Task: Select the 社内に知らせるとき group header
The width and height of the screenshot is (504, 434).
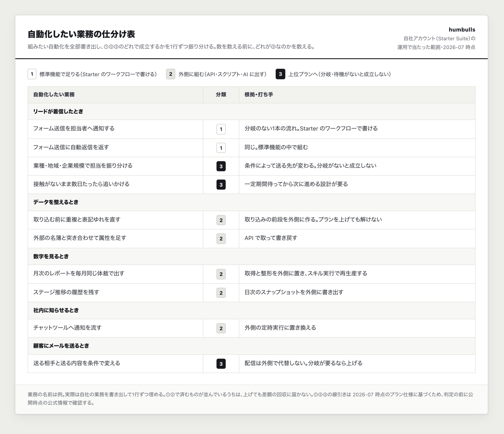Action: click(252, 310)
